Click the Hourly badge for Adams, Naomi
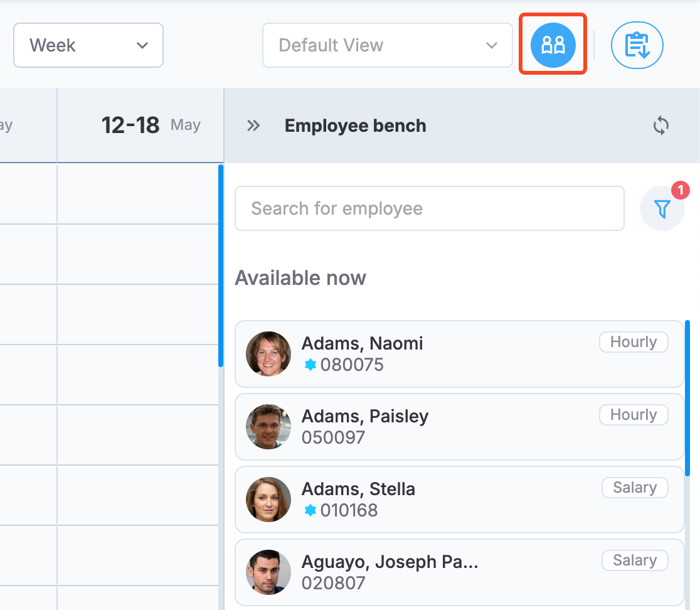Image resolution: width=700 pixels, height=610 pixels. pyautogui.click(x=634, y=342)
